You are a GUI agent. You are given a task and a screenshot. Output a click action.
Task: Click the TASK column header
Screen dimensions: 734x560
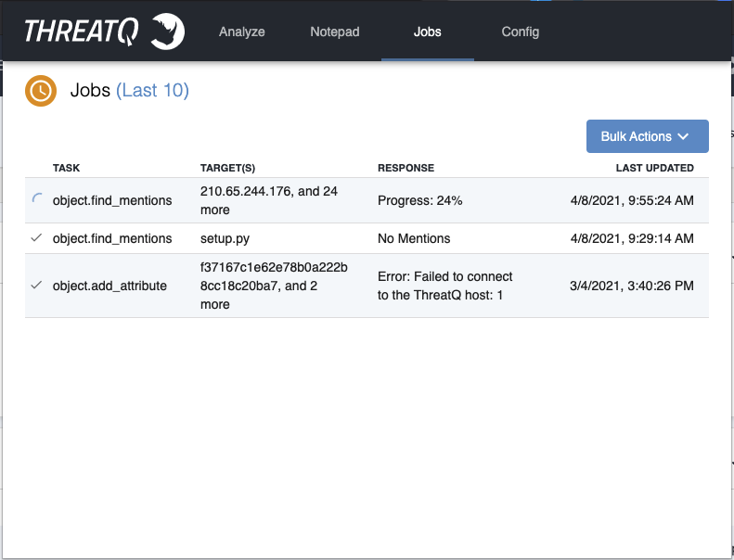pos(66,168)
